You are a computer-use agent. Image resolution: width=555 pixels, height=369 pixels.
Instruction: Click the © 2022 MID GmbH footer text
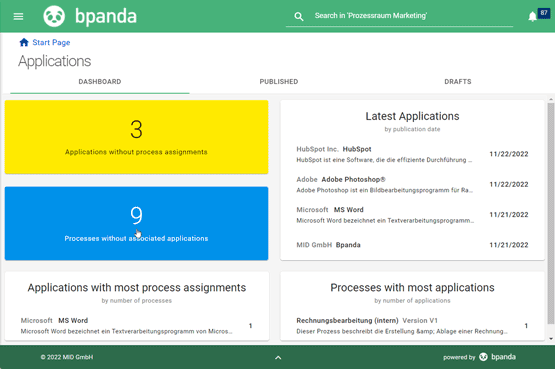coord(67,357)
